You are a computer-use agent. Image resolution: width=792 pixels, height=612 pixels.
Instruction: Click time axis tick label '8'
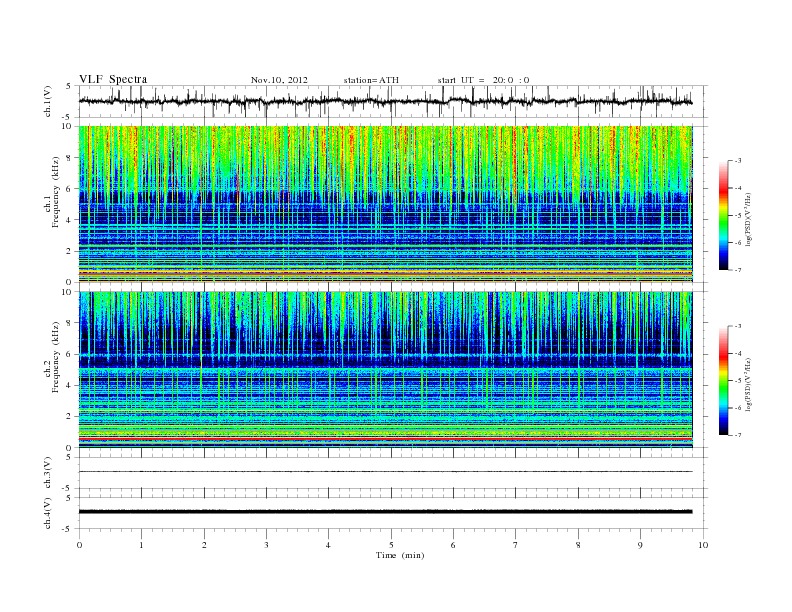578,545
